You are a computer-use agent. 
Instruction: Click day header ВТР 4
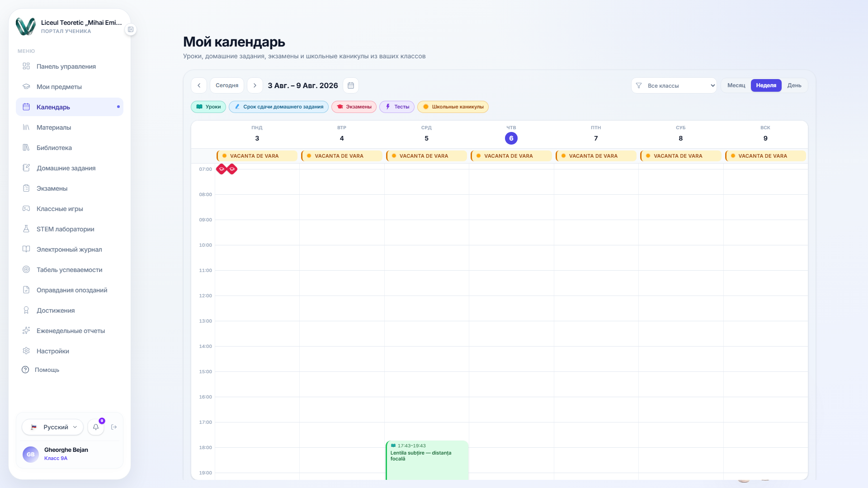coord(342,134)
